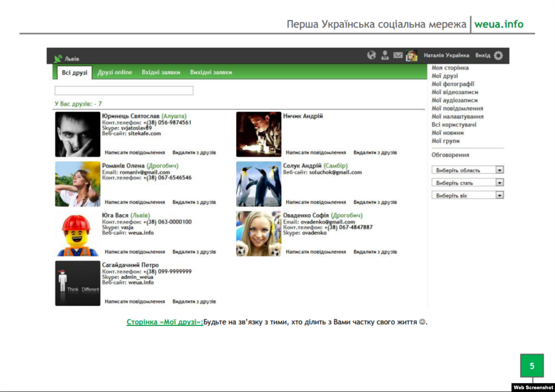The image size is (555, 392).
Task: Open messages via the envelope icon
Action: click(398, 55)
